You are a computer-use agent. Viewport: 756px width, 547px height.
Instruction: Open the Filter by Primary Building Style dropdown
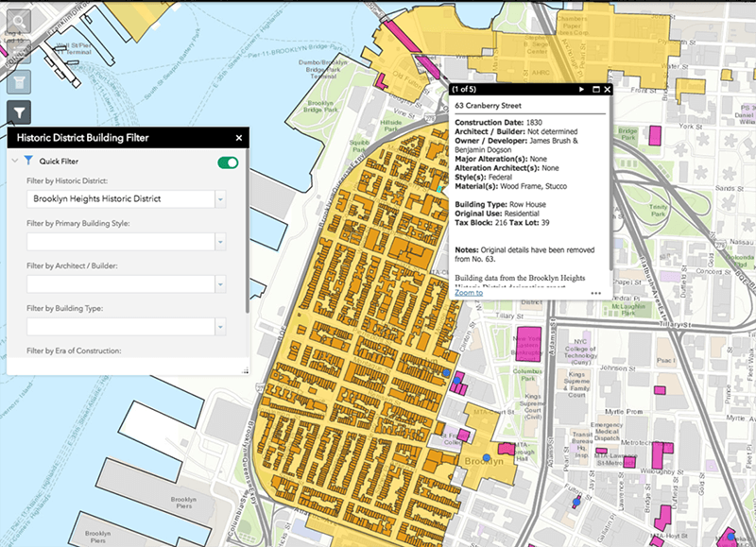pyautogui.click(x=218, y=241)
